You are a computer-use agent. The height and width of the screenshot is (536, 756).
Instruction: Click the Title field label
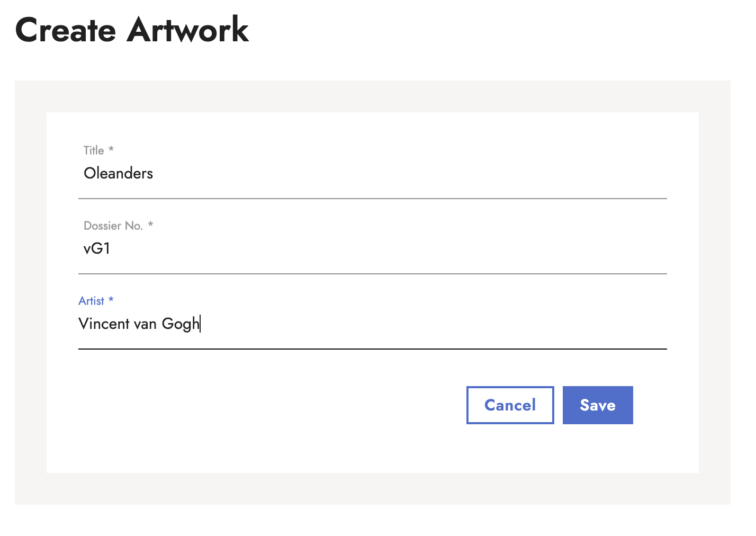(x=94, y=150)
